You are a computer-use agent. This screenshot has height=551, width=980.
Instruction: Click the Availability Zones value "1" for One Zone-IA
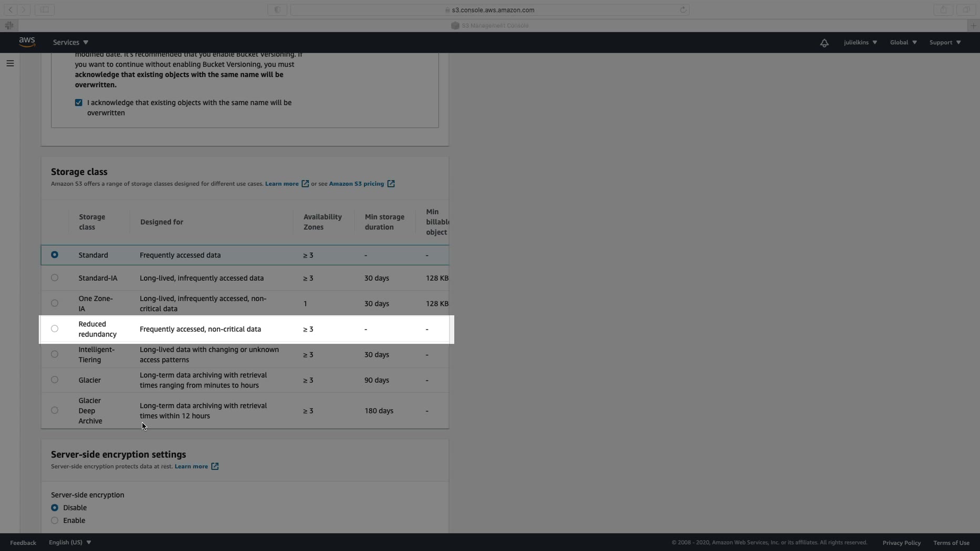[x=305, y=304]
